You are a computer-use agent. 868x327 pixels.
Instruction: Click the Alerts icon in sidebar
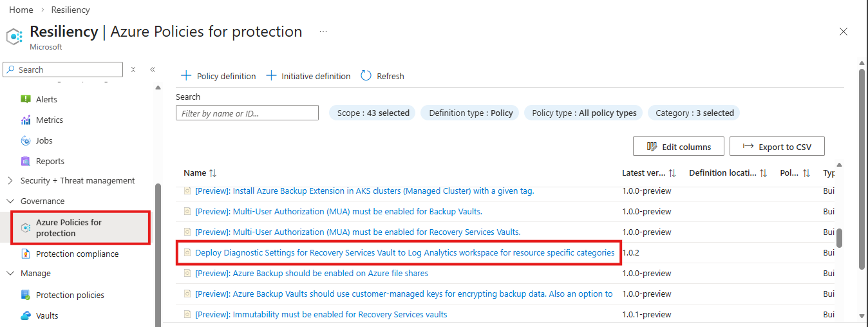click(26, 99)
